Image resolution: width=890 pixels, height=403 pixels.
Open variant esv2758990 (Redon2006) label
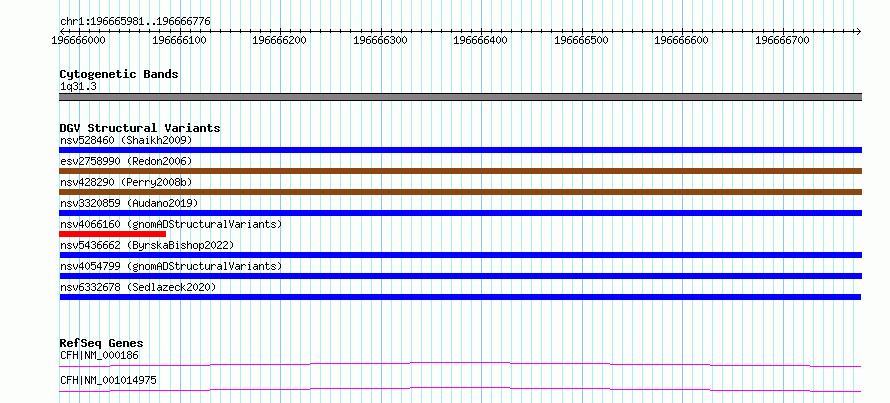[x=126, y=161]
